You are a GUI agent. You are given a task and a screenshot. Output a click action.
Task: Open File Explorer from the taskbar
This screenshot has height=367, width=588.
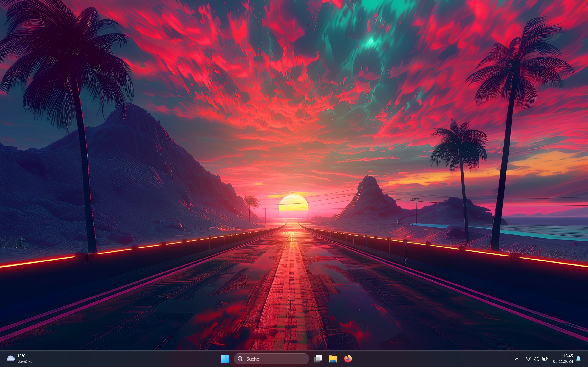(333, 359)
